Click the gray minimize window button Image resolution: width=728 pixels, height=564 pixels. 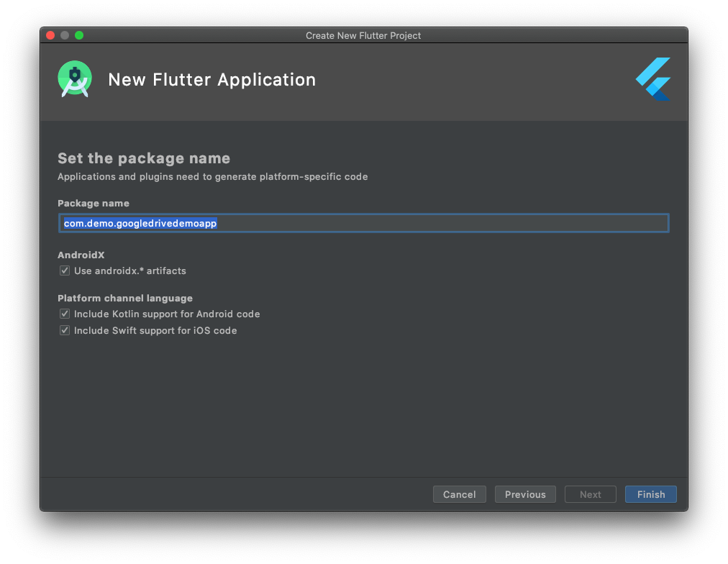65,35
